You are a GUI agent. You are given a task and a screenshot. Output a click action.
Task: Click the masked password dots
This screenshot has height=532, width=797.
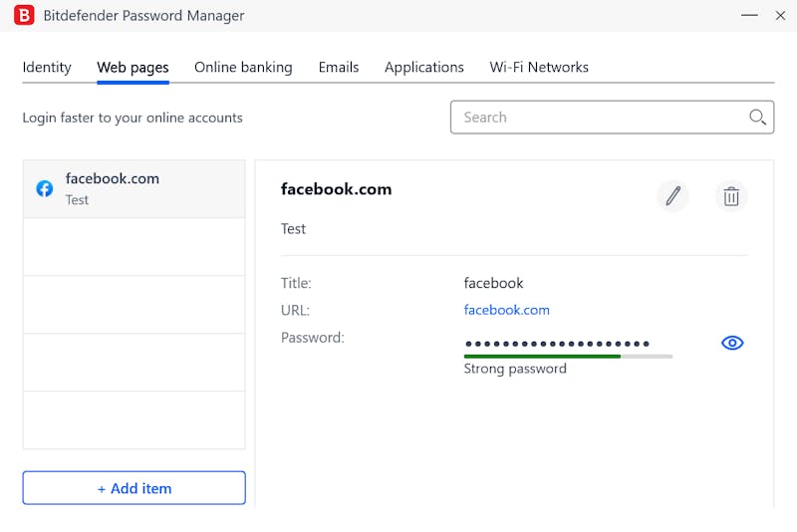coord(557,344)
